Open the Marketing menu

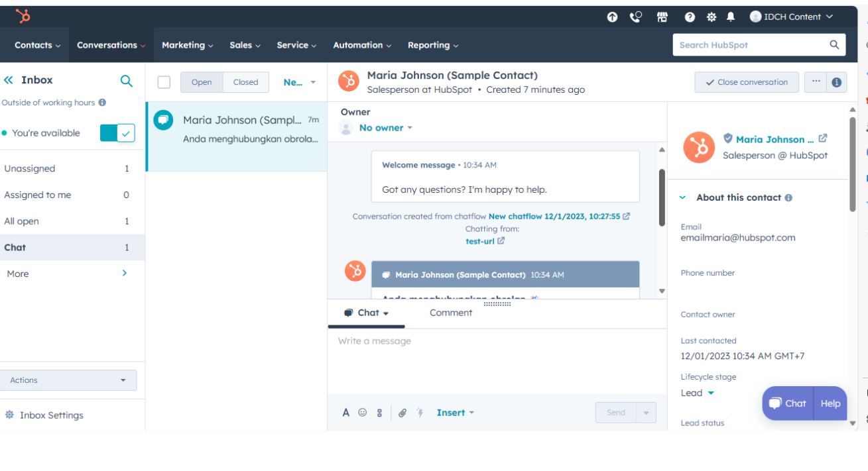click(188, 45)
